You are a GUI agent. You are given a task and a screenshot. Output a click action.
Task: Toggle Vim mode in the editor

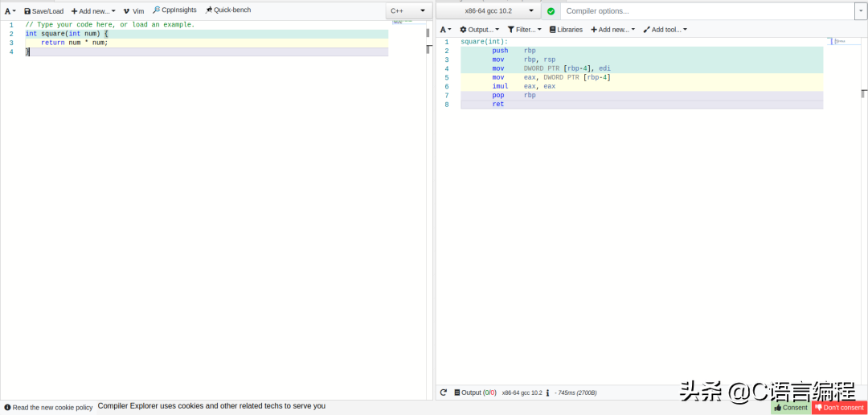point(133,11)
